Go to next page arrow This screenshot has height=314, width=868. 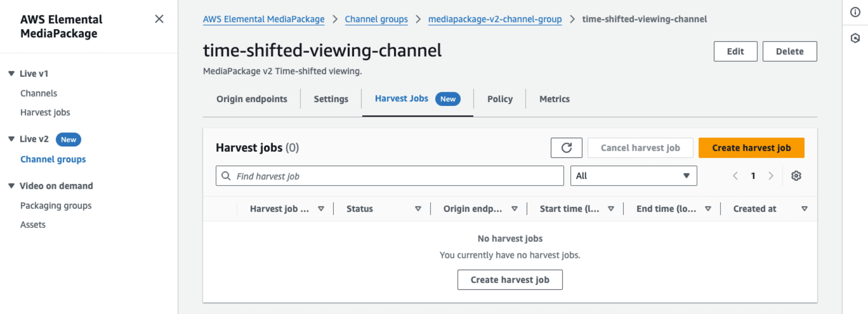point(771,176)
